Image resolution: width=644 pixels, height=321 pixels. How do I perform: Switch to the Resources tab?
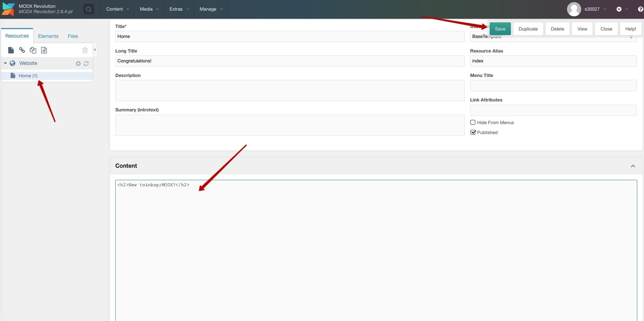point(17,36)
